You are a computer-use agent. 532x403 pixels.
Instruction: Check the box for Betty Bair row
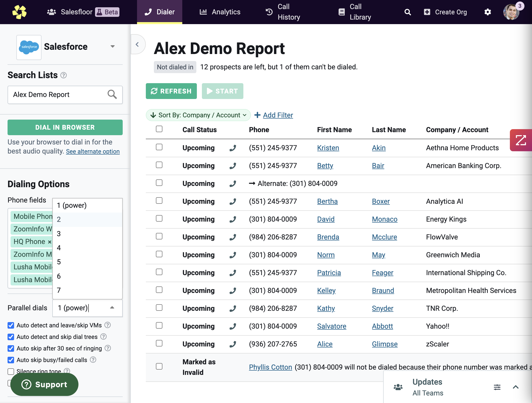[159, 165]
